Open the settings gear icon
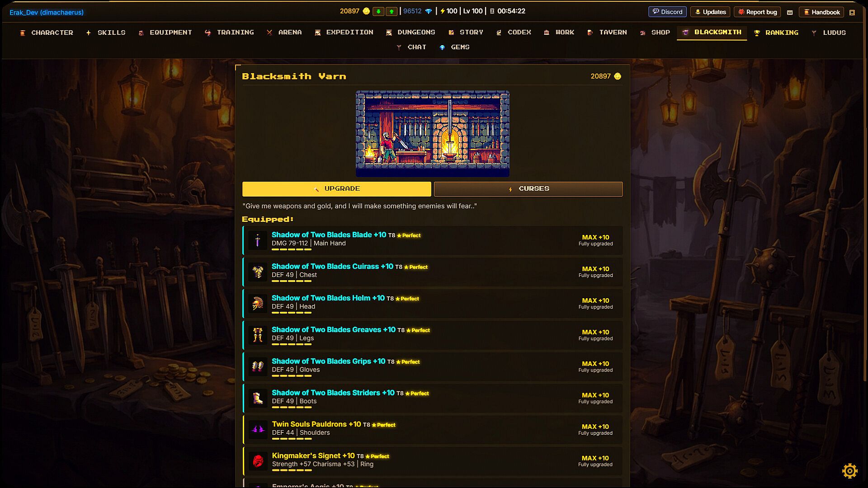 coord(850,471)
